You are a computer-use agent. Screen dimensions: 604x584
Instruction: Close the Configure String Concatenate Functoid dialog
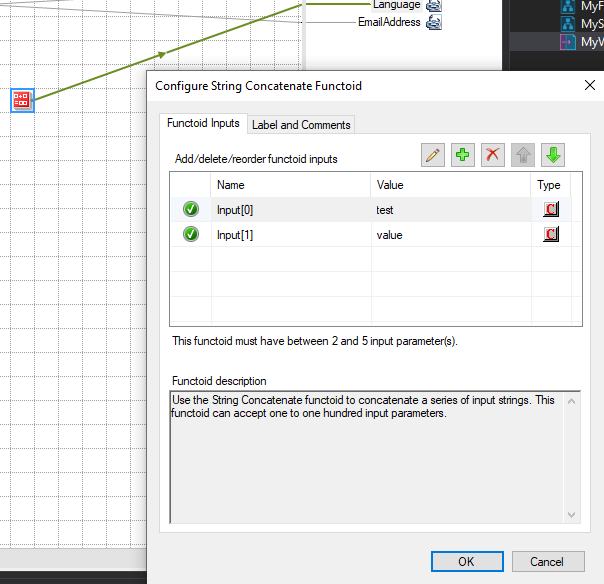point(590,86)
